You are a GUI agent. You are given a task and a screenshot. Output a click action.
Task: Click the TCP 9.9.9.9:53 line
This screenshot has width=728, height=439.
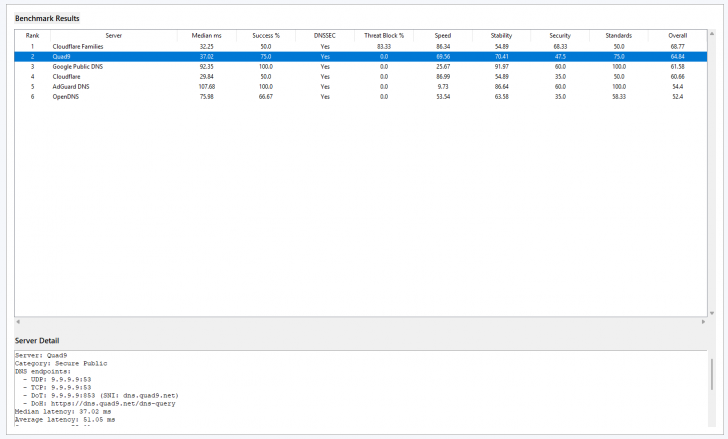click(58, 387)
